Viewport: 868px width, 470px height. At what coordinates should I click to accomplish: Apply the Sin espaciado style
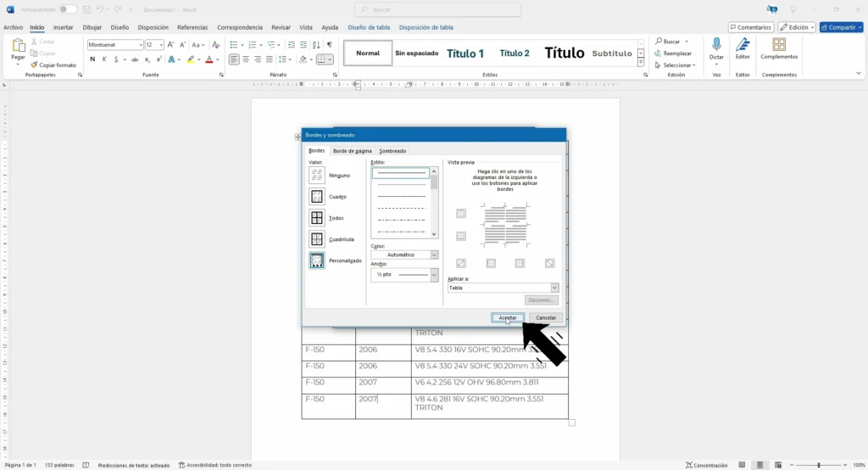pos(417,53)
